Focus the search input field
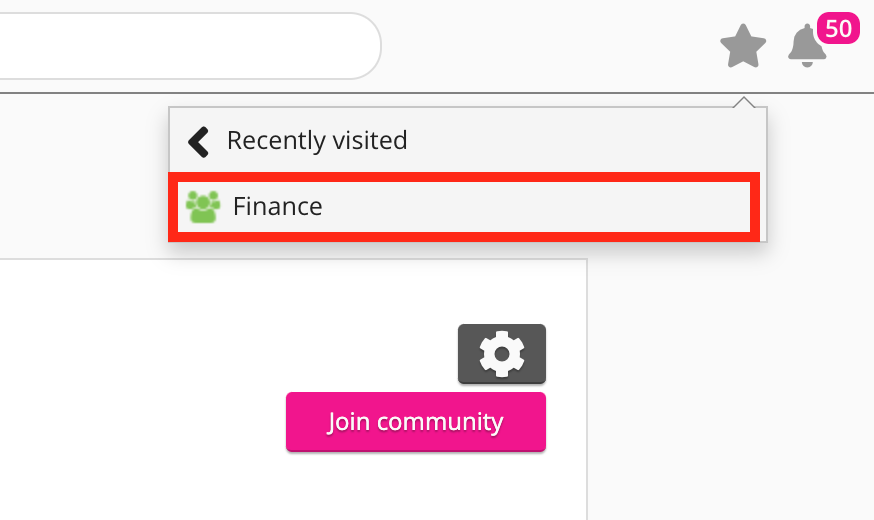The image size is (874, 520). tap(180, 46)
